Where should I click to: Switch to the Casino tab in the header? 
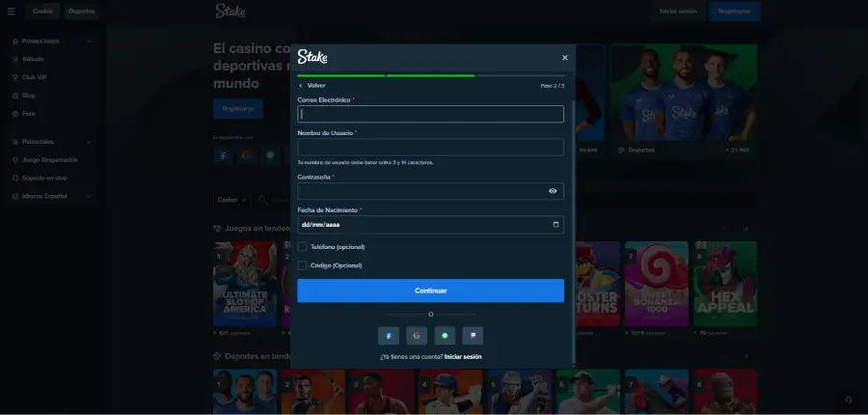click(x=42, y=11)
